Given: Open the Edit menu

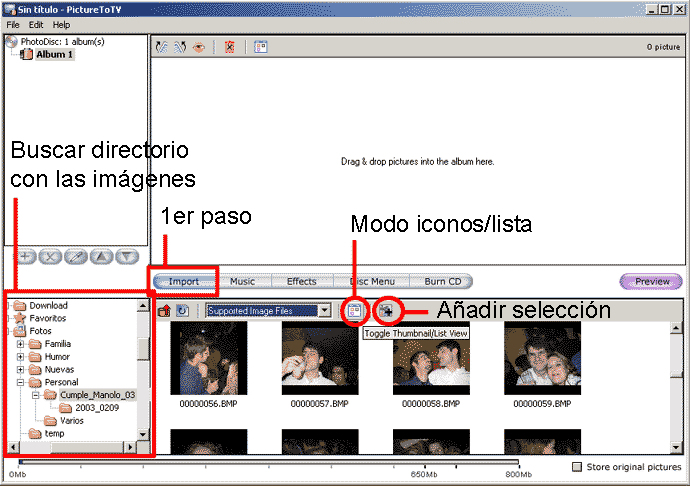Looking at the screenshot, I should tap(36, 25).
